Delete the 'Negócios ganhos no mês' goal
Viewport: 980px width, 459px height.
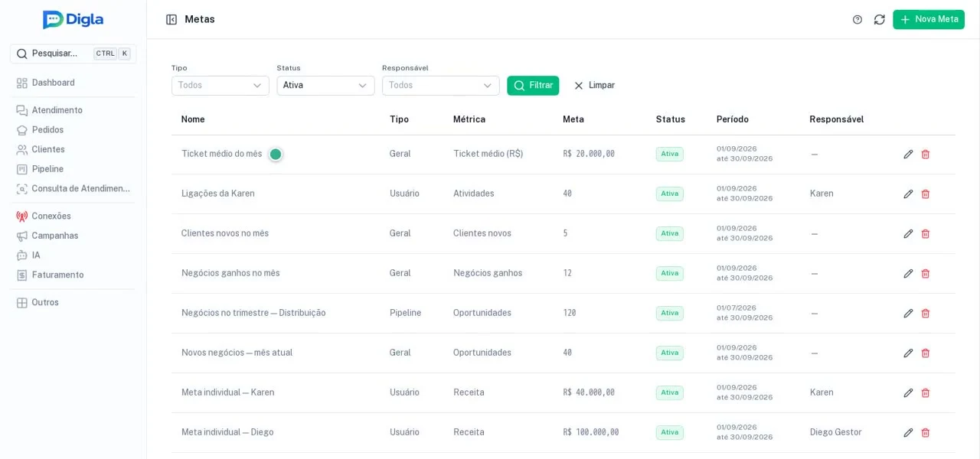click(x=925, y=274)
